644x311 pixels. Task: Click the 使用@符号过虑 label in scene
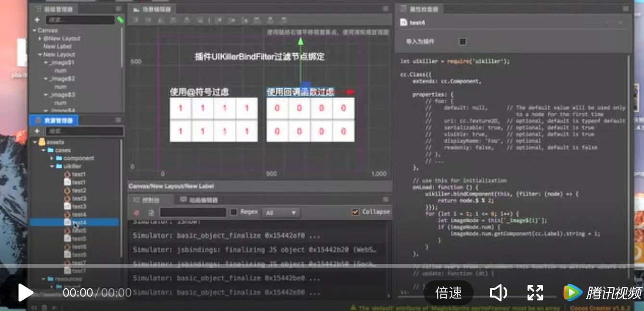tap(199, 92)
